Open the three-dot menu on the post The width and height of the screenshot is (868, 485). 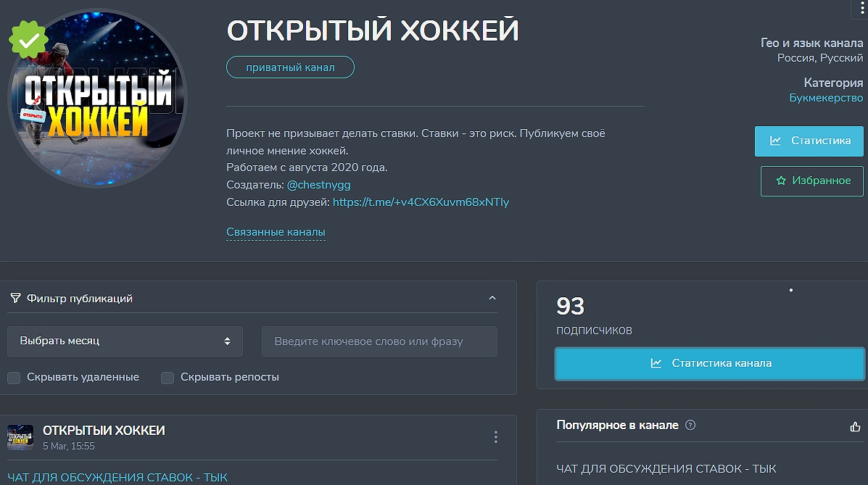(495, 437)
